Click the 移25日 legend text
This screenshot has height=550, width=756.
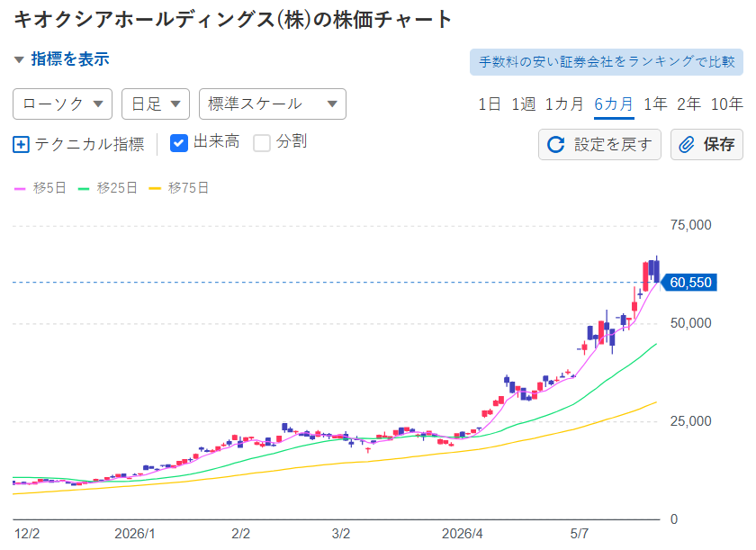click(117, 188)
